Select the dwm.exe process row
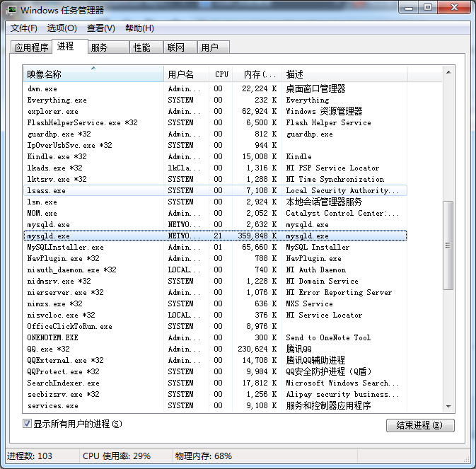Viewport: 476px width, 469px height. 215,88
